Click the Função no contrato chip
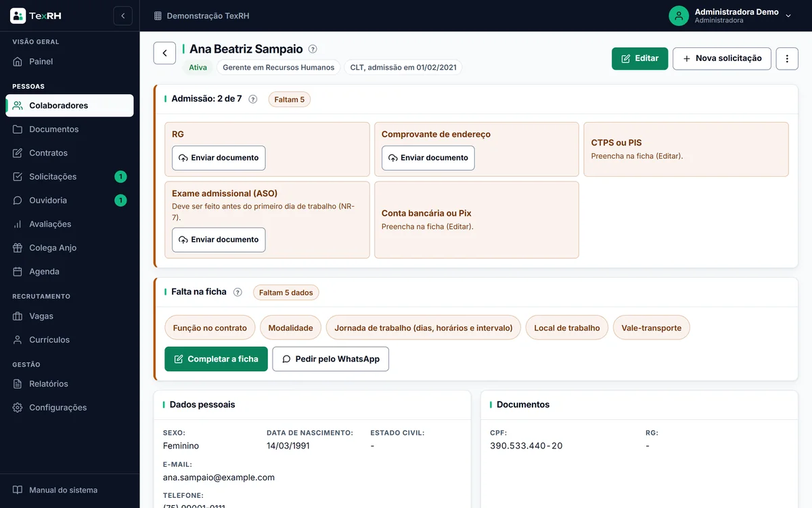Screen dimensions: 812x508 [210, 328]
